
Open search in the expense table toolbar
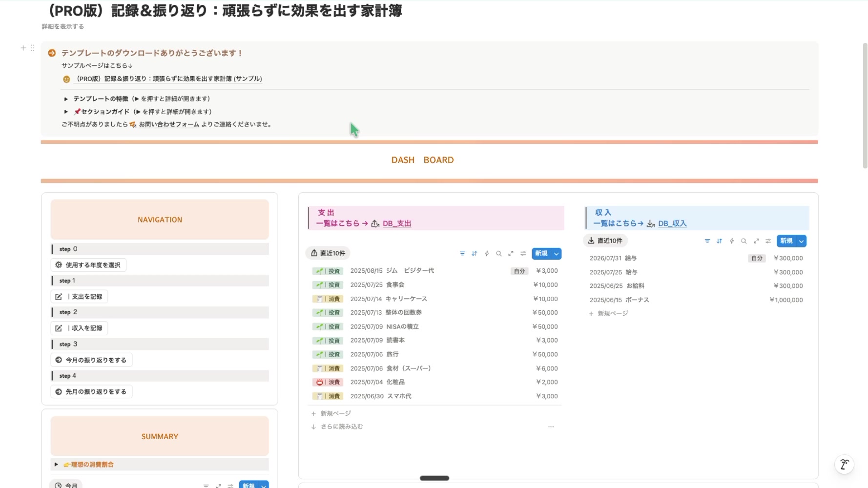(498, 253)
